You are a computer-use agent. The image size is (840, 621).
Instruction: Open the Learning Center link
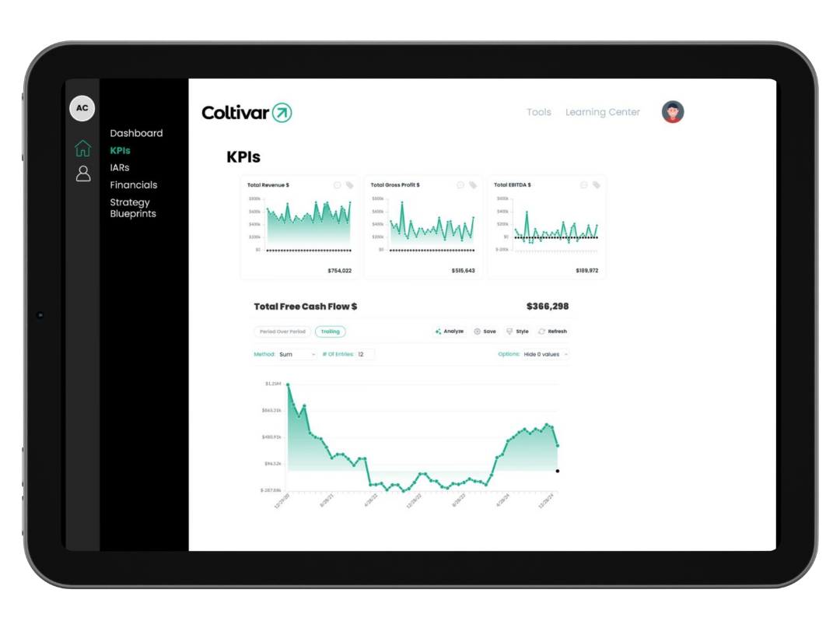coord(603,112)
